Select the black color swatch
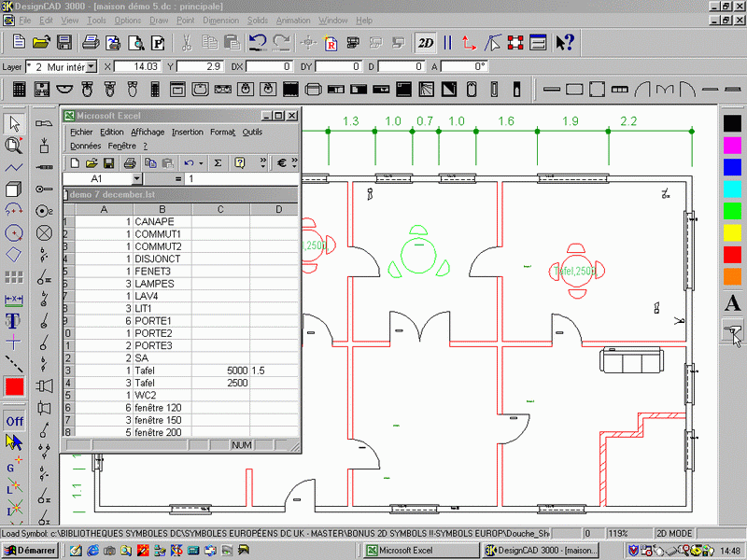Screen dimensions: 747x560 pos(733,123)
